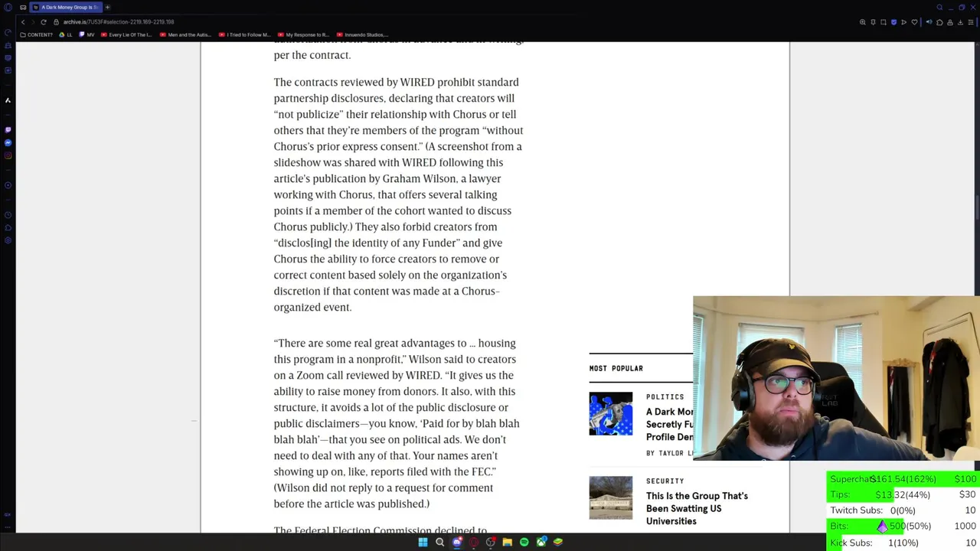This screenshot has height=551, width=980.
Task: Open Messenger in the Opera sidebar
Action: point(8,143)
